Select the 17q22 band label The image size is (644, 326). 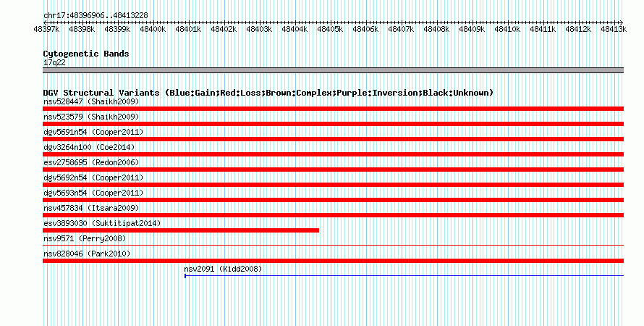pos(54,62)
